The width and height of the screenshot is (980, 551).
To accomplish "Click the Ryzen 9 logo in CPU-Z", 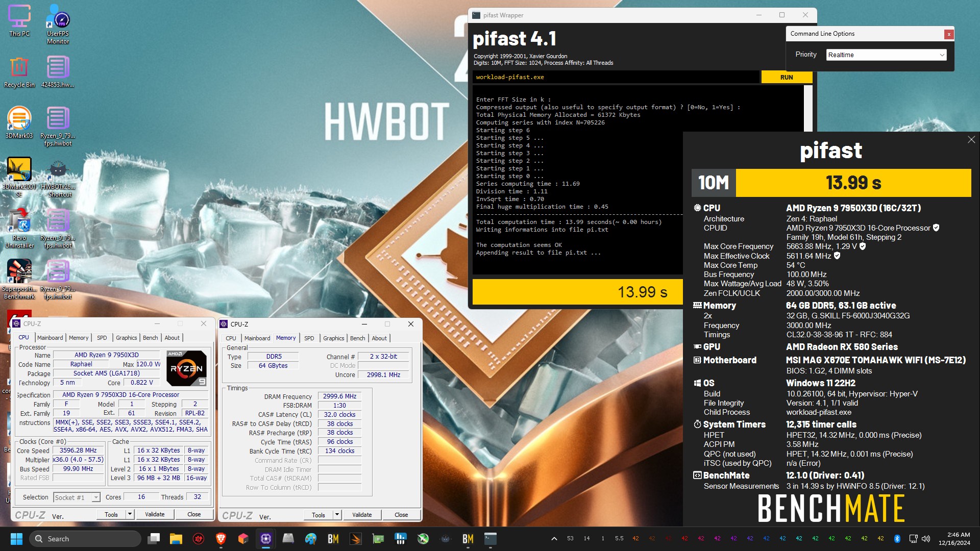I will 186,368.
